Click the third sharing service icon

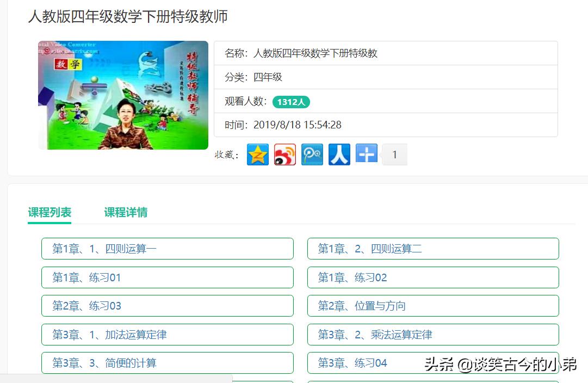point(312,154)
